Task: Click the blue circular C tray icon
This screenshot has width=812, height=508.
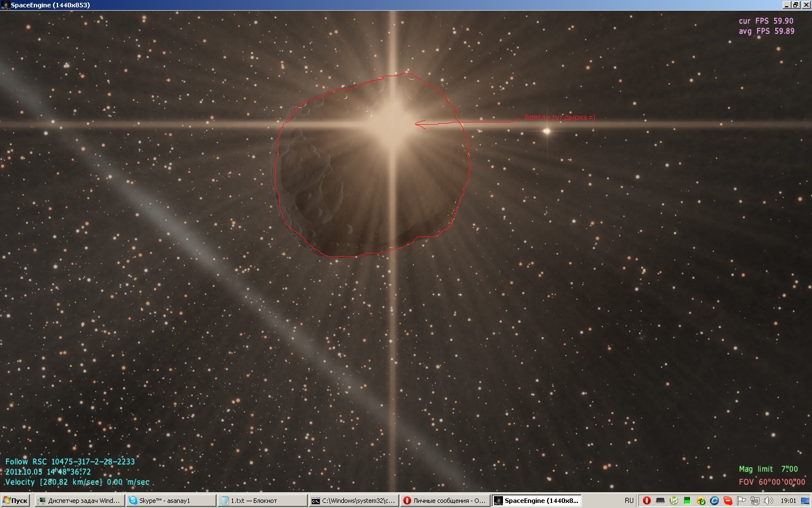Action: [x=714, y=501]
